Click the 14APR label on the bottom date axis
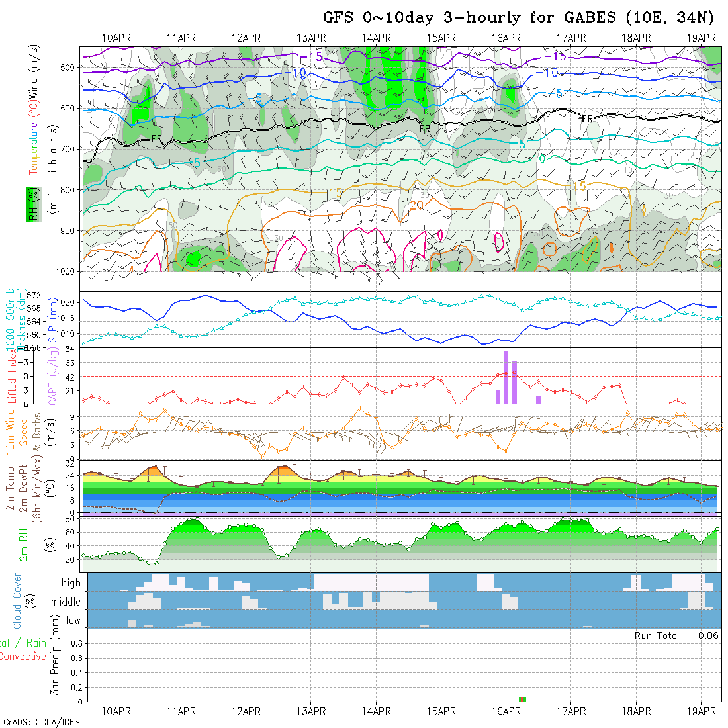This screenshot has width=728, height=728. click(x=376, y=711)
